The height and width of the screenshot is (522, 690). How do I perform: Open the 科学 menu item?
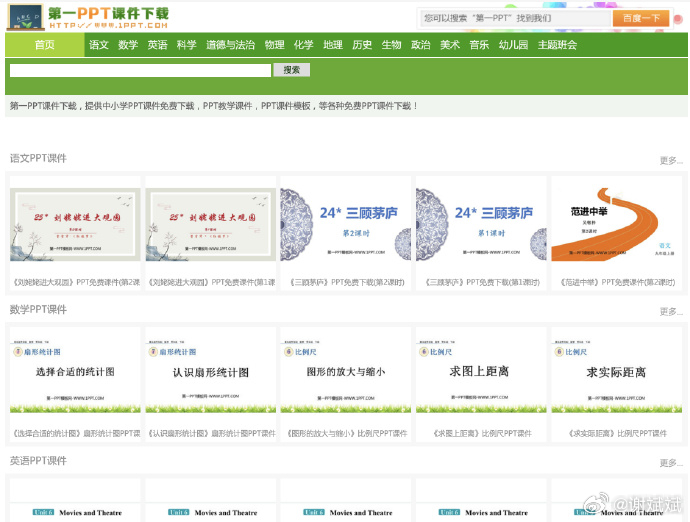187,45
